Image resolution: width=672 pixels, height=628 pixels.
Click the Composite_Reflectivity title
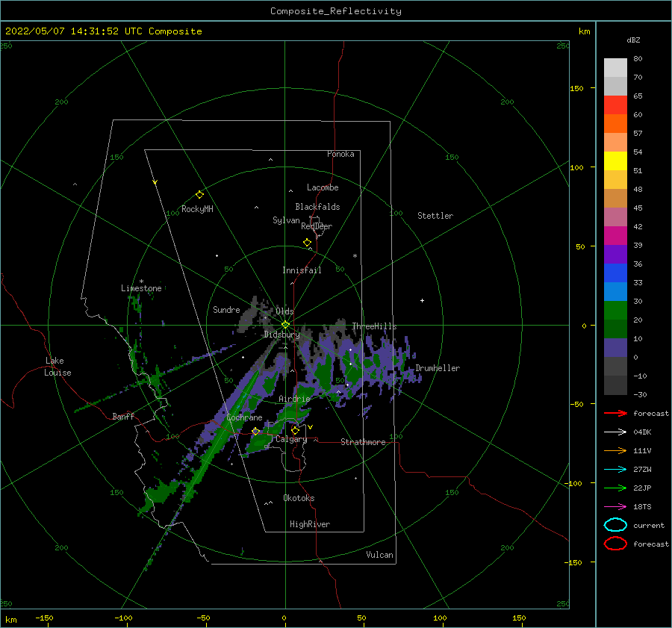[336, 11]
